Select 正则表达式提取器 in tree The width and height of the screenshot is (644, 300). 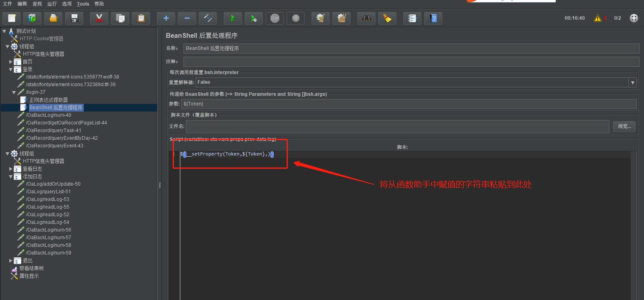[x=48, y=100]
